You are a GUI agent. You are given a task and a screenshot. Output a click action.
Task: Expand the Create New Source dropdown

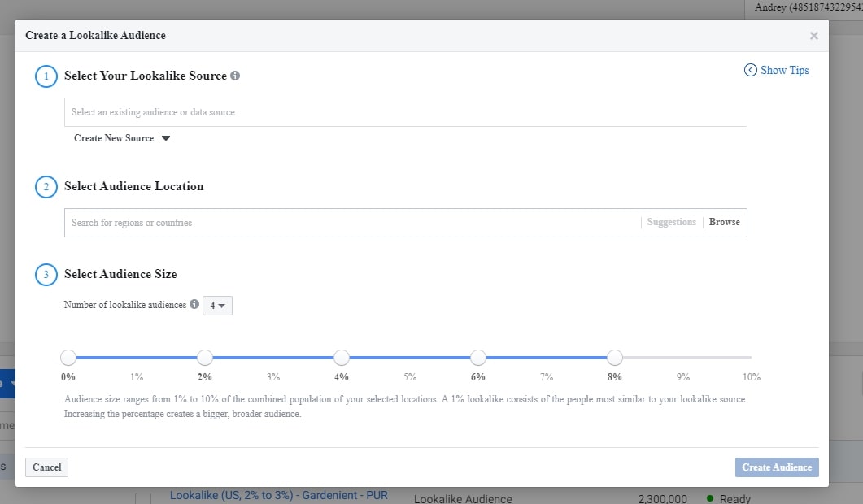point(122,138)
